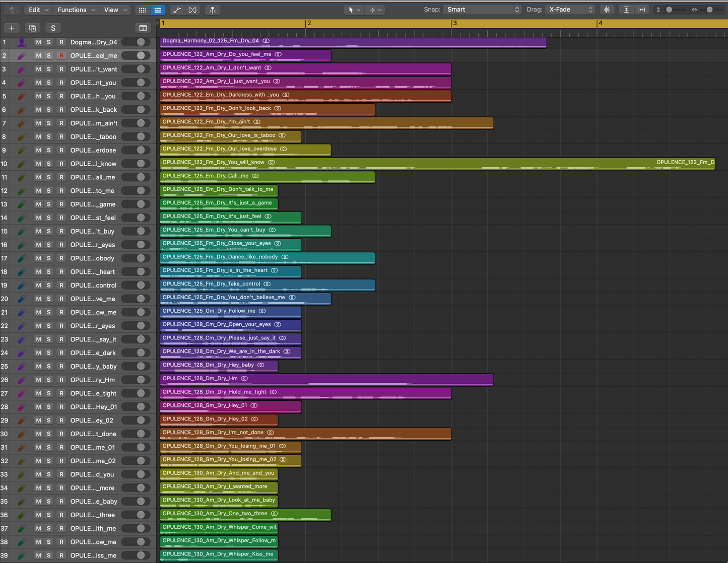Click the global Solo S button
This screenshot has height=563, width=728.
click(x=53, y=28)
